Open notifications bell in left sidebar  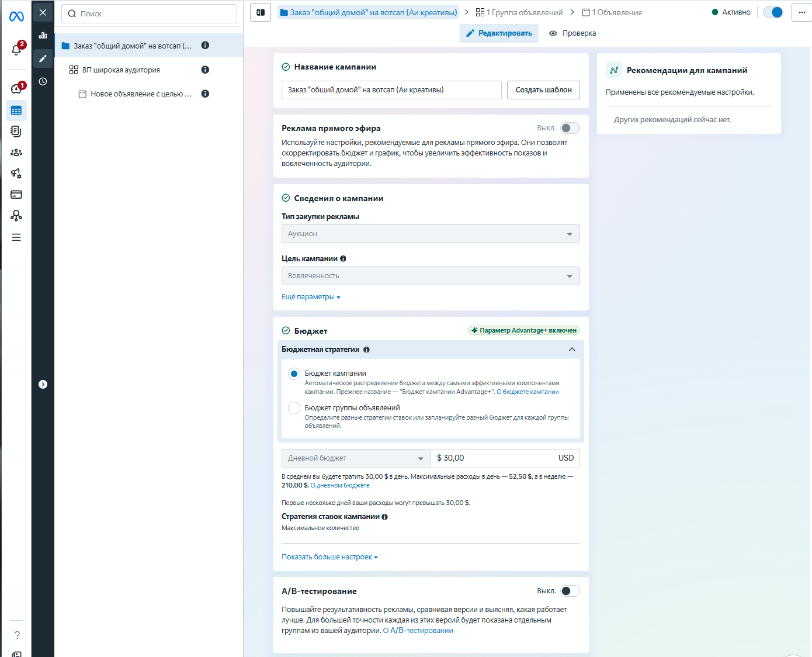(16, 50)
